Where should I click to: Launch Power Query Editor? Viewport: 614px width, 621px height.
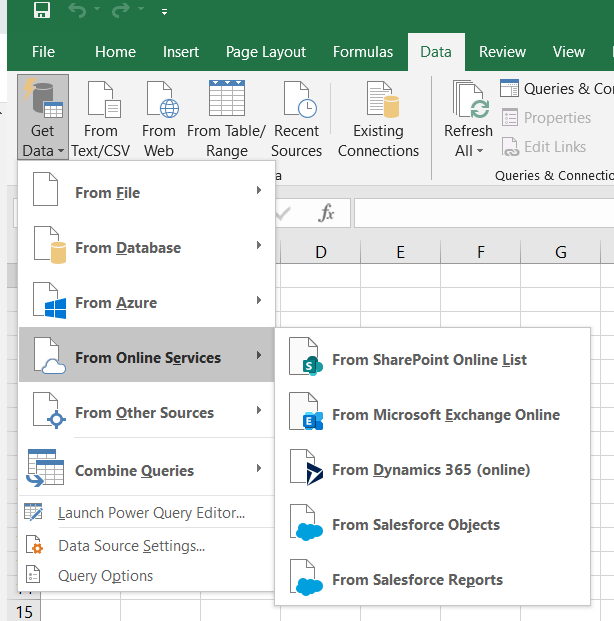coord(151,513)
